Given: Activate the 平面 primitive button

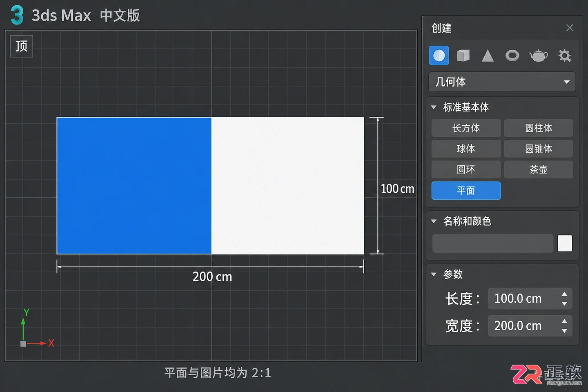Looking at the screenshot, I should click(x=466, y=191).
